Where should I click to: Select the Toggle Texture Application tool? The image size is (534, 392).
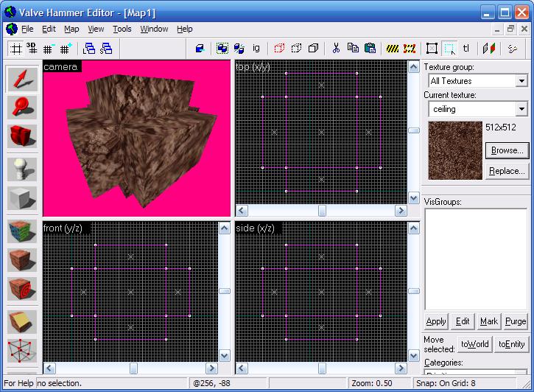[23, 231]
